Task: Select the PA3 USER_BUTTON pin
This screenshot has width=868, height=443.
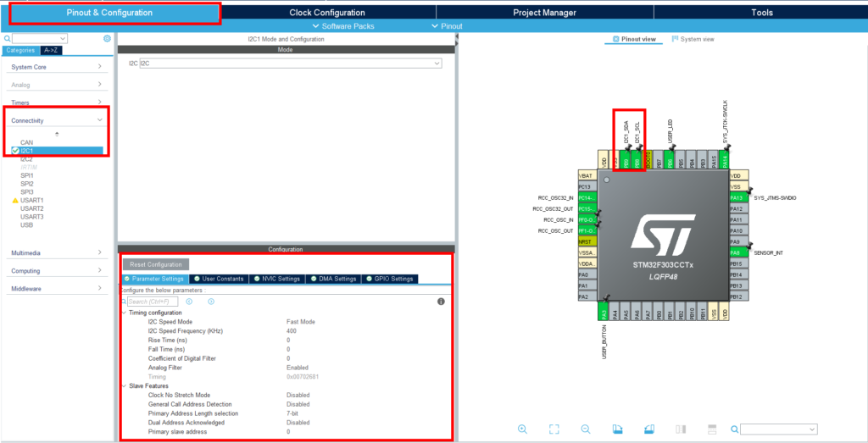Action: (604, 312)
